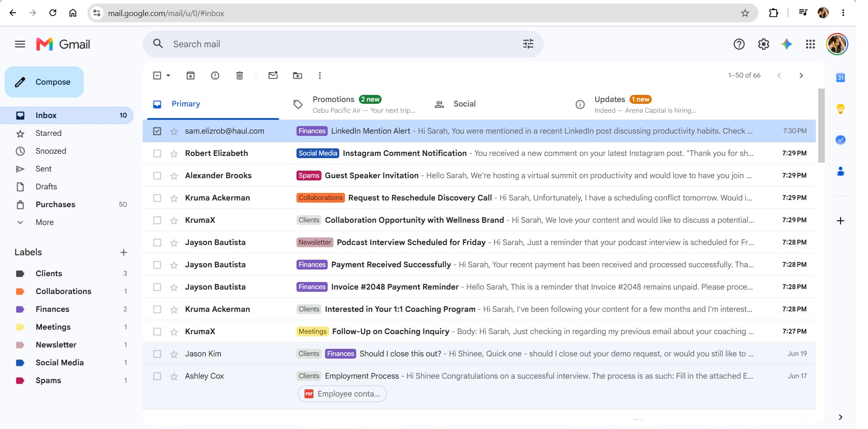Image resolution: width=868 pixels, height=429 pixels.
Task: Click the Search mail field
Action: (x=343, y=44)
